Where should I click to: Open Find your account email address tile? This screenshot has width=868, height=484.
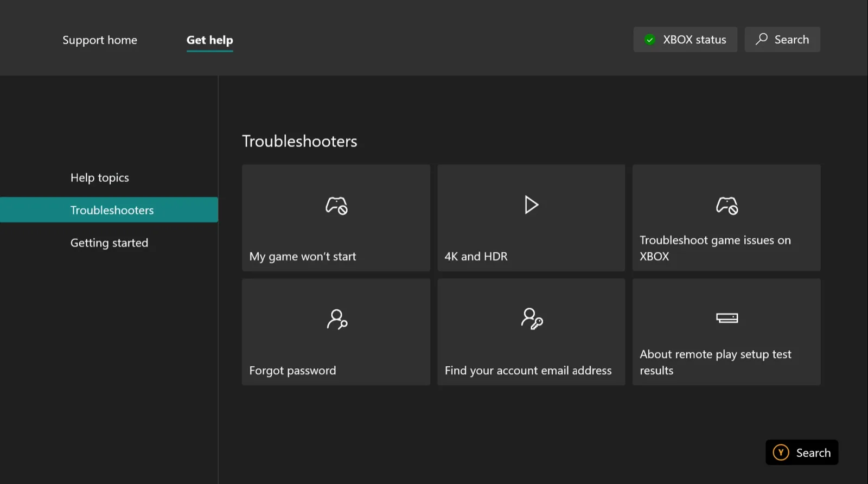coord(531,332)
